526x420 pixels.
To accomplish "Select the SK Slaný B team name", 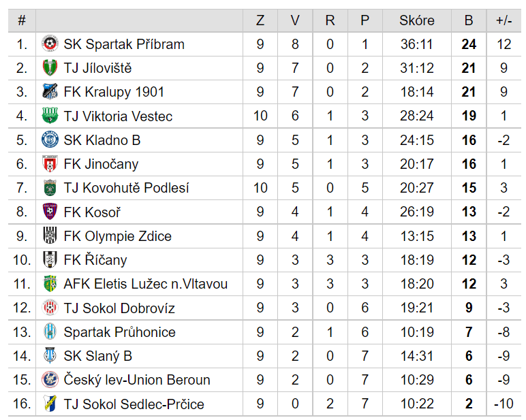I will [x=98, y=356].
